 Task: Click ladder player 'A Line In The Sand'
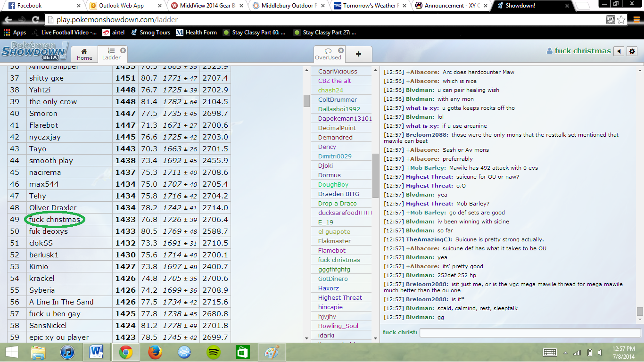tap(61, 302)
